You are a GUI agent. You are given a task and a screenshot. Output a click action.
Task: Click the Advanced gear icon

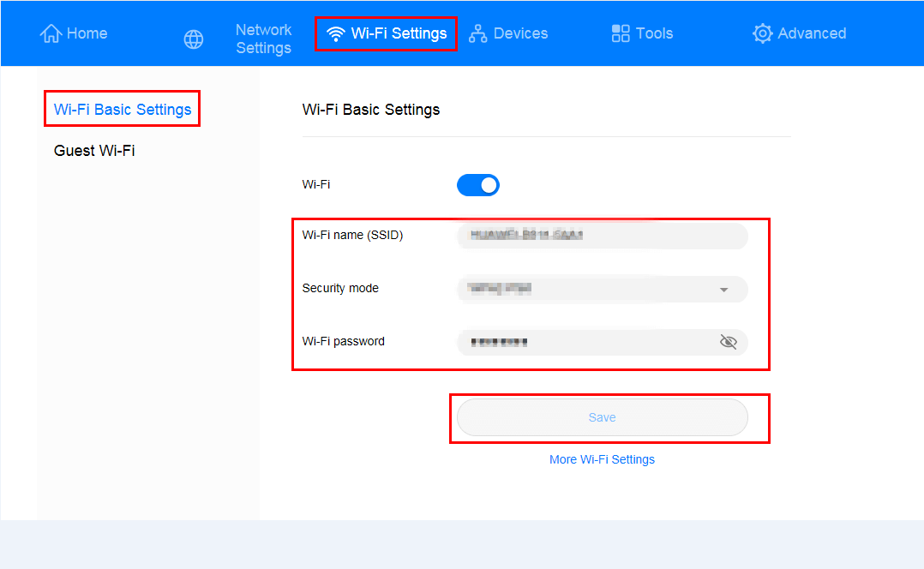[x=762, y=33]
